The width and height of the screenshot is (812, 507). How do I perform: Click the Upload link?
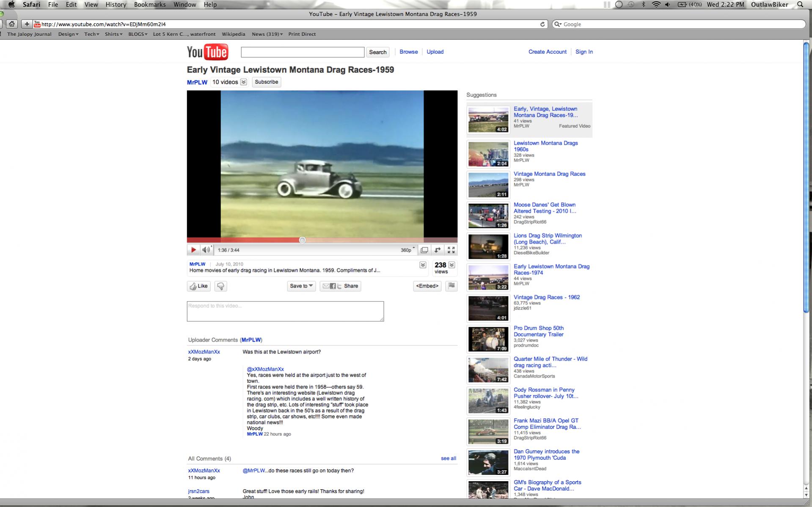click(x=435, y=52)
